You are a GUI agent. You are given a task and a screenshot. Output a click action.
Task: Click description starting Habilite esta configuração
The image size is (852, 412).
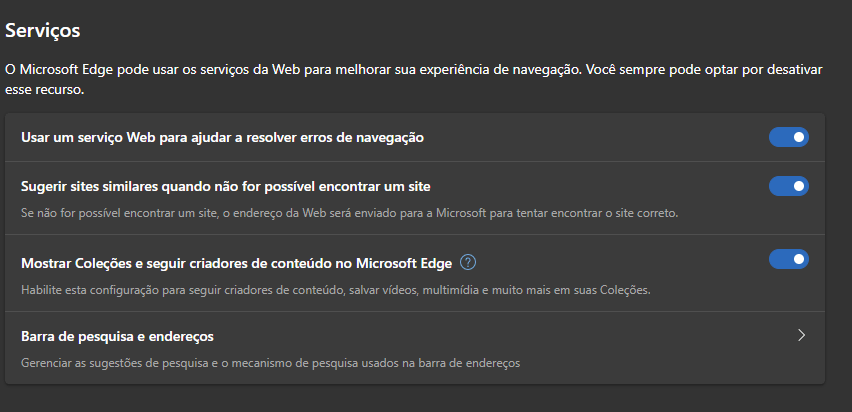pyautogui.click(x=336, y=290)
